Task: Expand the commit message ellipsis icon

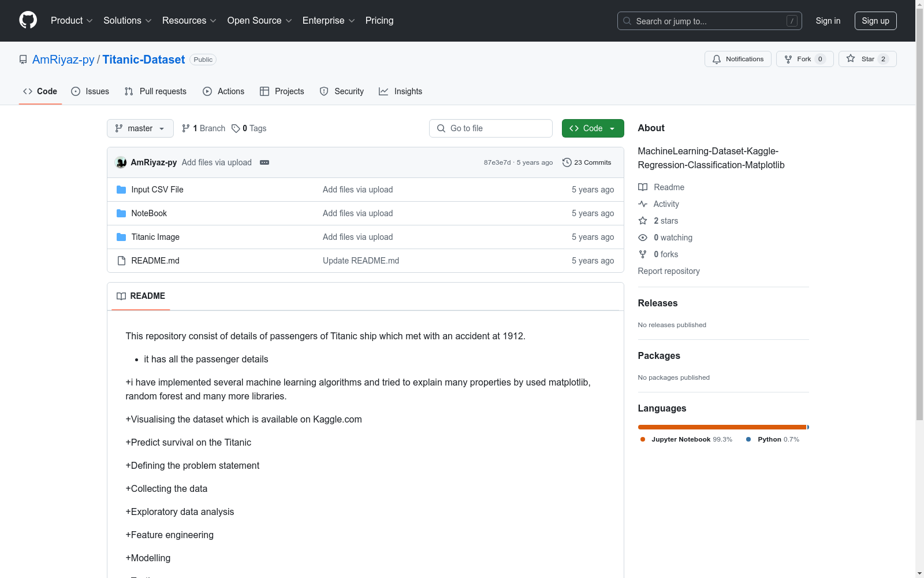Action: [x=264, y=162]
